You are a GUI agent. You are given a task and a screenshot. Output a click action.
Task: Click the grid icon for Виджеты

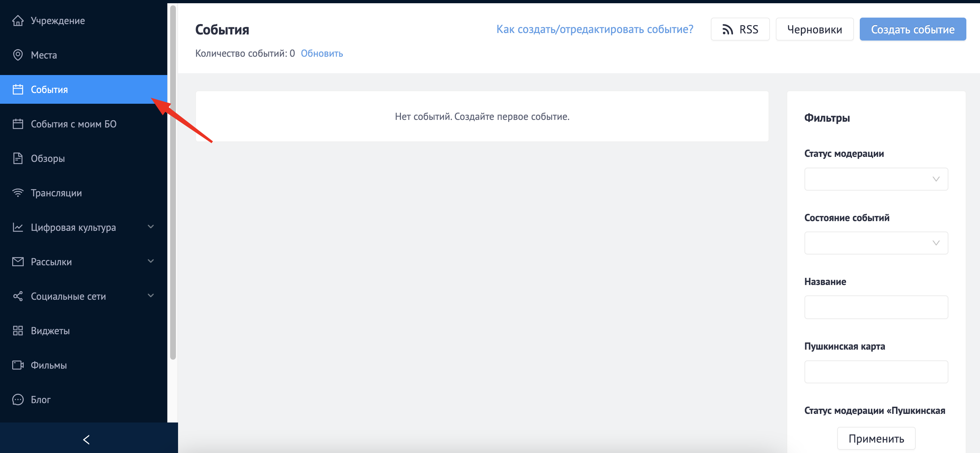click(18, 331)
